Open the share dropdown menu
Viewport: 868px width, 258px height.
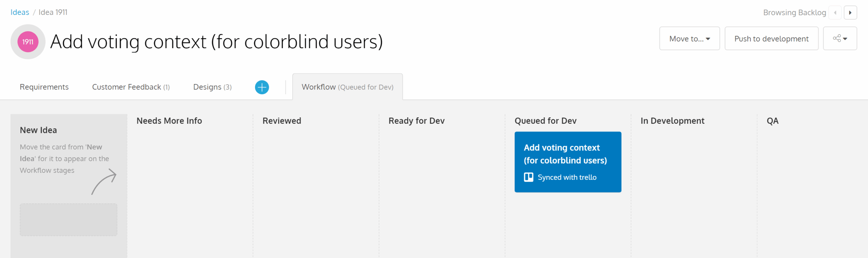(x=840, y=38)
